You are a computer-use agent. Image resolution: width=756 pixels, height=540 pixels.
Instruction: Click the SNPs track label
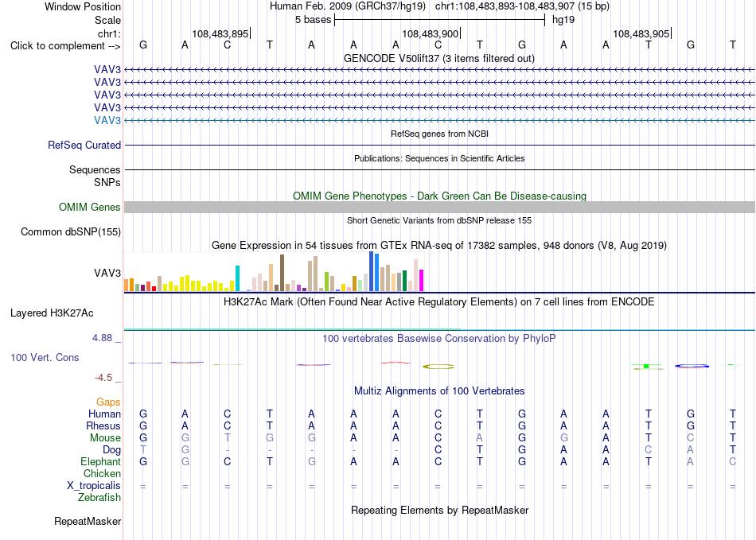107,183
